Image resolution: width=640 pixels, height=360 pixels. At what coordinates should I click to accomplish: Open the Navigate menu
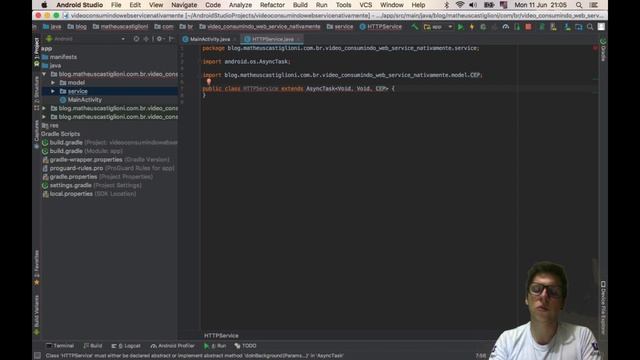coord(184,5)
